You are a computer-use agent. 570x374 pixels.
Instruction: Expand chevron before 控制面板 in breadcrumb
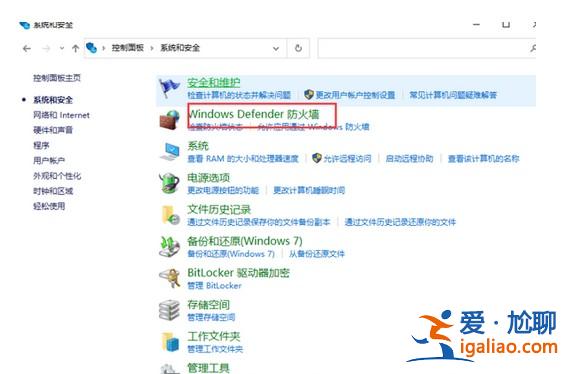104,48
